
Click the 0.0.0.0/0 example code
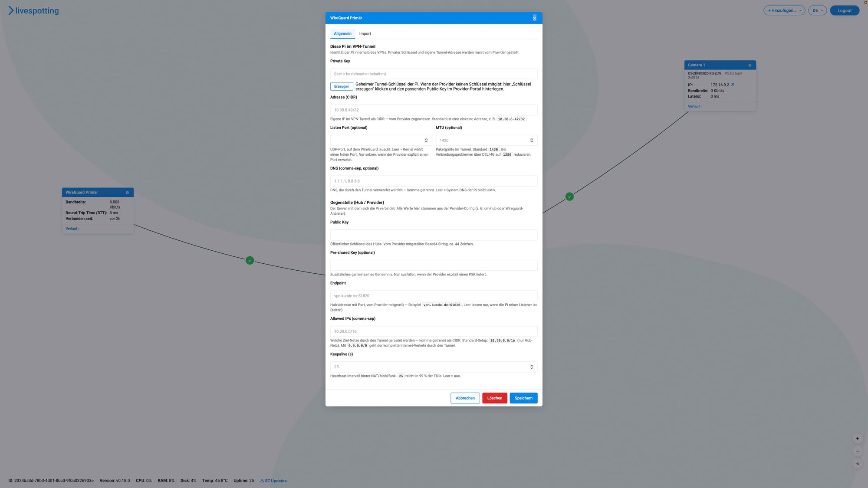coord(358,346)
